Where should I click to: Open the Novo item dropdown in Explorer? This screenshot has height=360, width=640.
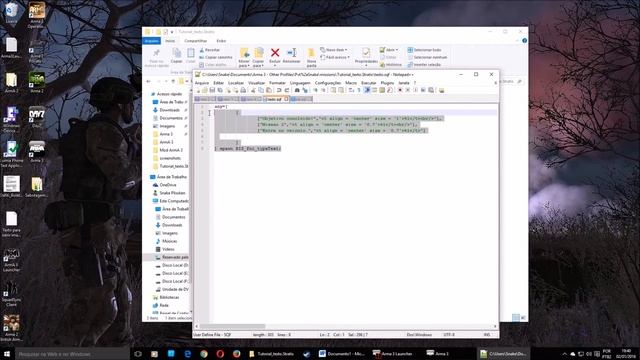334,50
